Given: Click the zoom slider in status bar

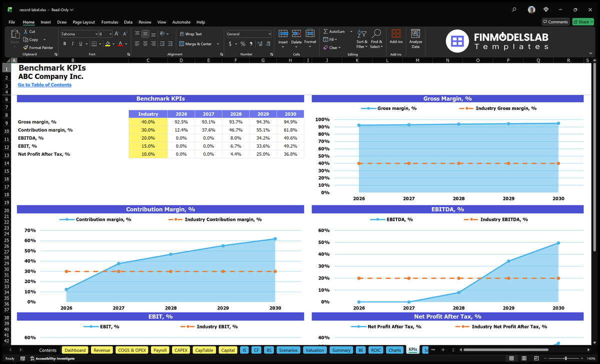Looking at the screenshot, I should click(565, 359).
